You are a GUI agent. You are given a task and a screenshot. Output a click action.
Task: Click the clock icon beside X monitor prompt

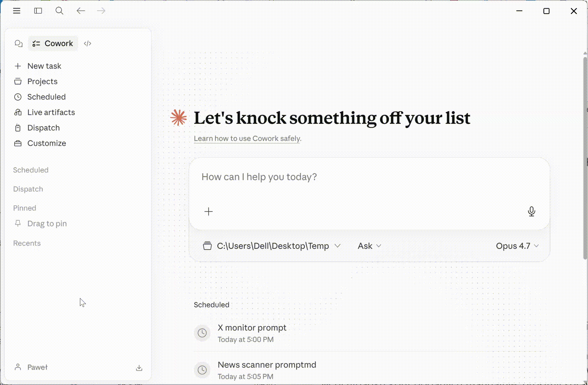point(202,333)
